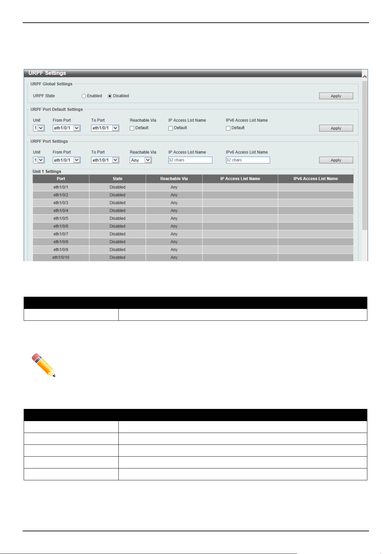The image size is (392, 554).
Task: Apply the URPF Global Settings
Action: [x=336, y=96]
